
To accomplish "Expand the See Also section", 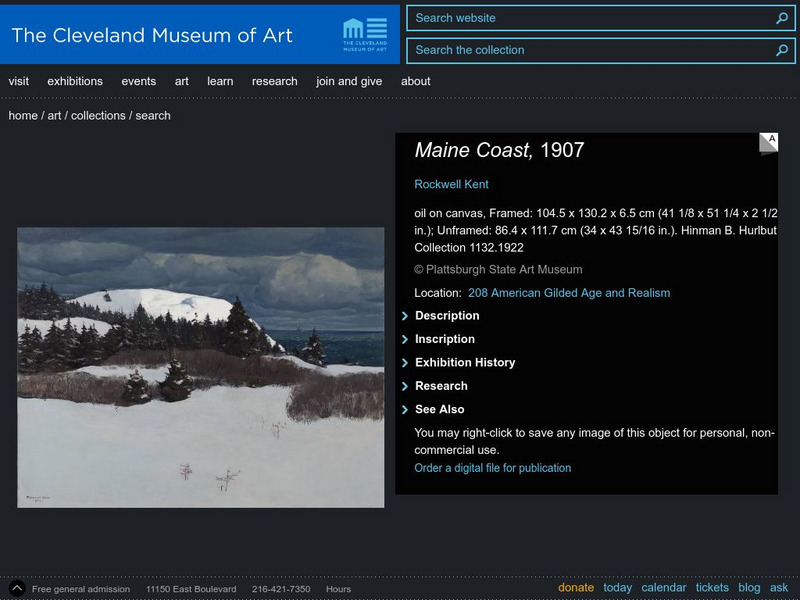I will click(439, 409).
